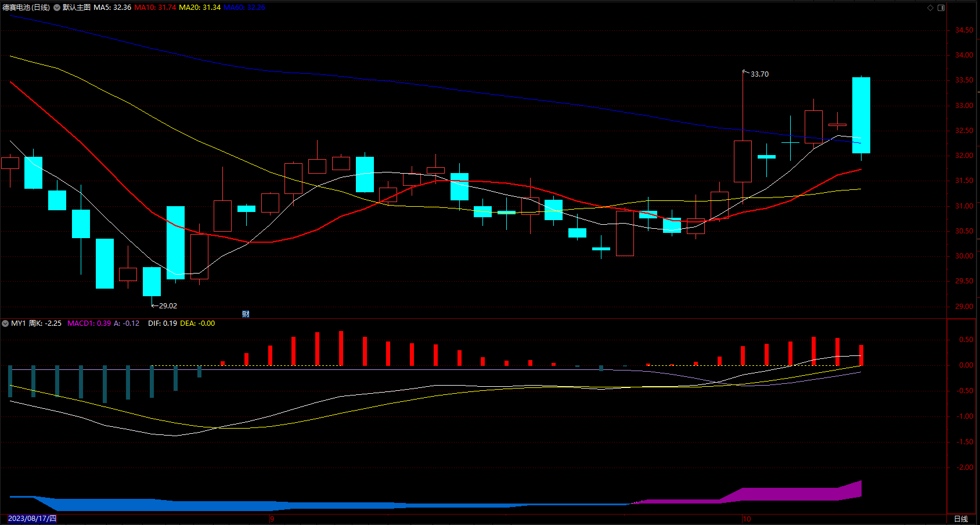Viewport: 980px width, 525px height.
Task: Click the MA10: 31.74 indicator label
Action: [x=155, y=8]
